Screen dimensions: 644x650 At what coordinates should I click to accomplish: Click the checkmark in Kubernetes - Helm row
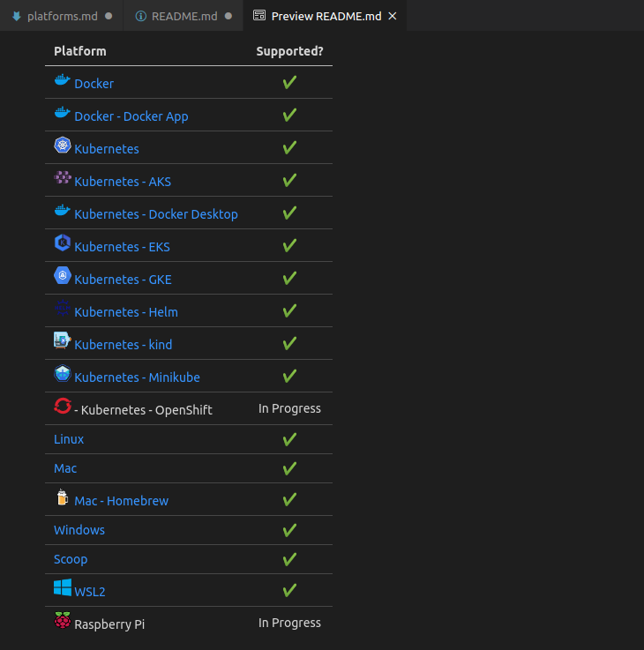(x=289, y=310)
